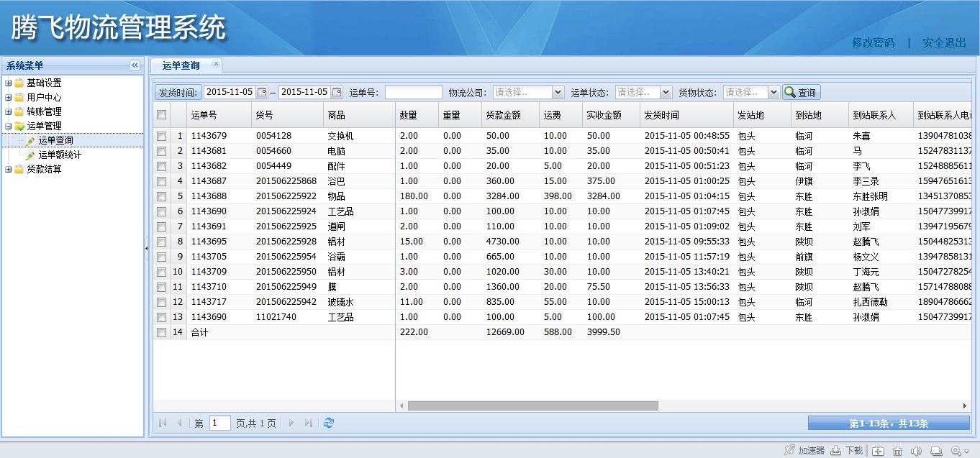
Task: Close the 运单查询 tab
Action: (215, 64)
